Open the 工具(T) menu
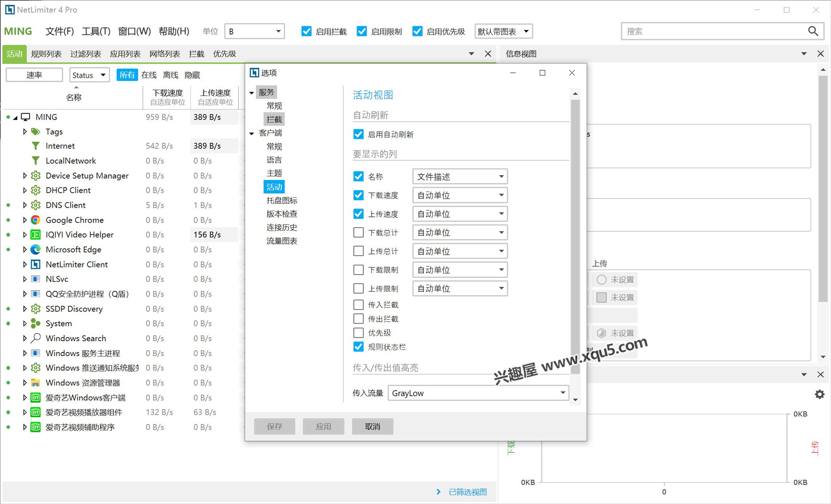 pyautogui.click(x=96, y=31)
